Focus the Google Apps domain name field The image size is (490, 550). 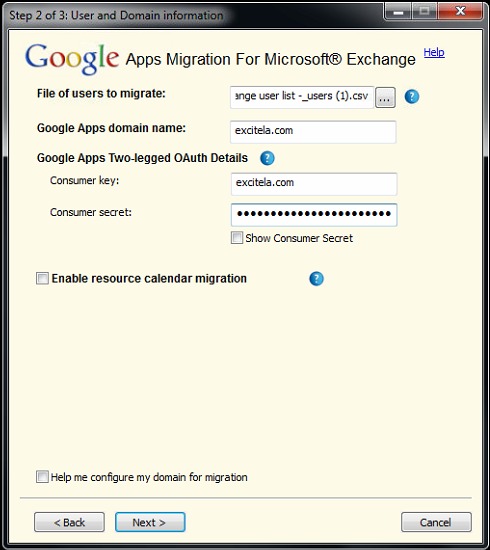click(x=313, y=132)
